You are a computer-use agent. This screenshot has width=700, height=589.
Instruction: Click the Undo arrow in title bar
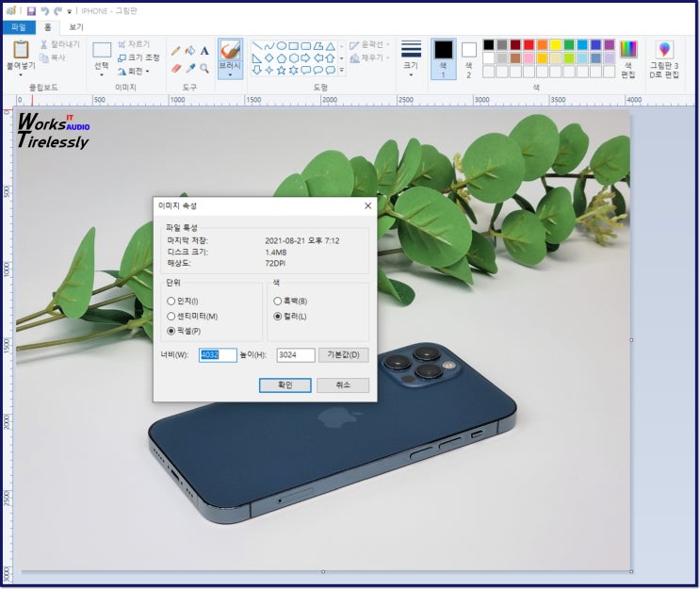[x=44, y=11]
